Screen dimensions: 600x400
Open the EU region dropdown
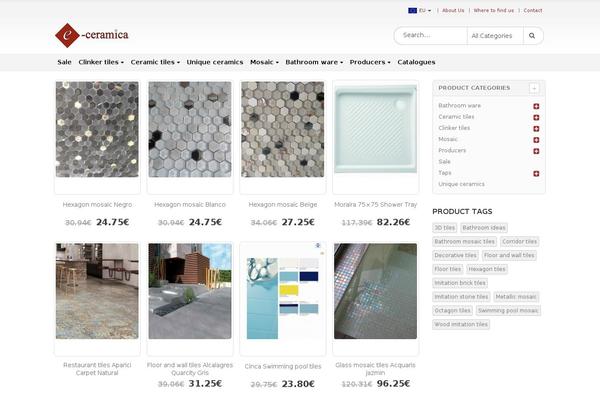(x=420, y=10)
